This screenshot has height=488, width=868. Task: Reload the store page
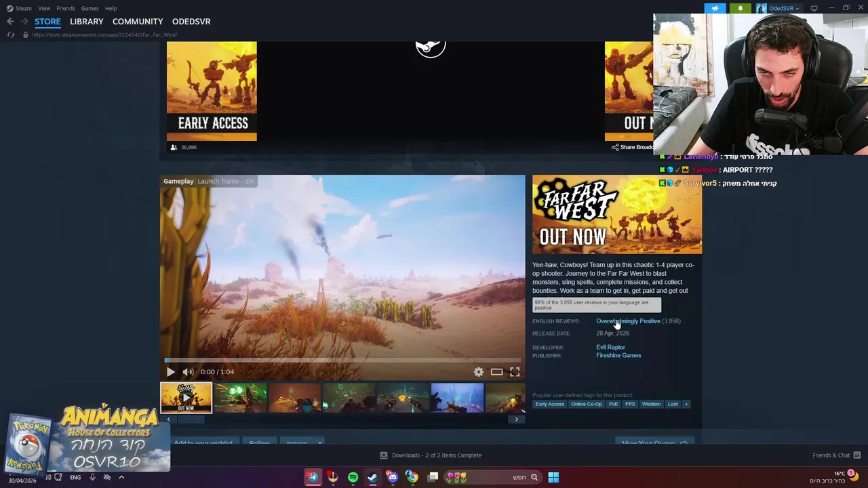pyautogui.click(x=10, y=35)
